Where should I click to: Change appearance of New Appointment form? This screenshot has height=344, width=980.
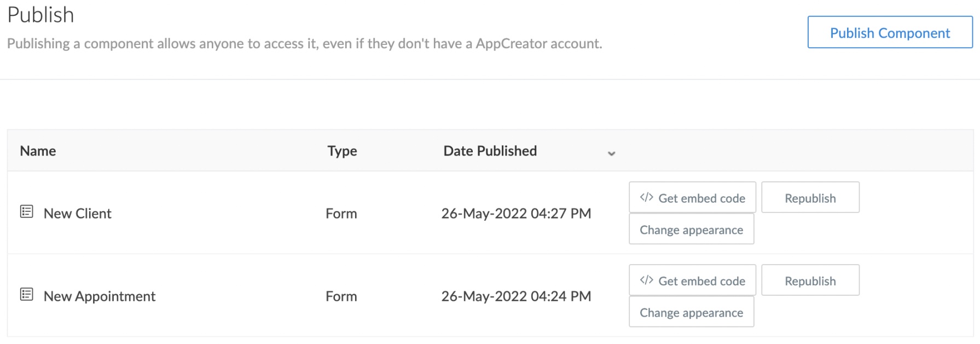pos(691,312)
